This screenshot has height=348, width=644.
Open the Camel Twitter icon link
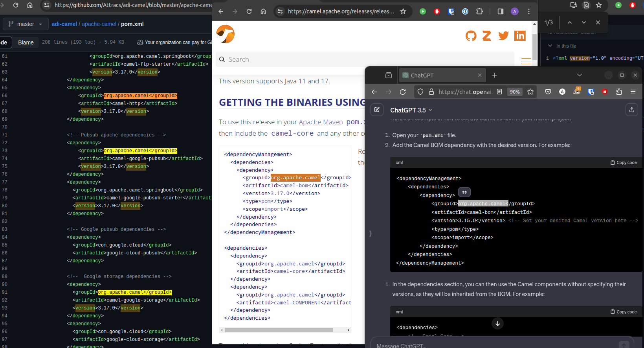503,36
